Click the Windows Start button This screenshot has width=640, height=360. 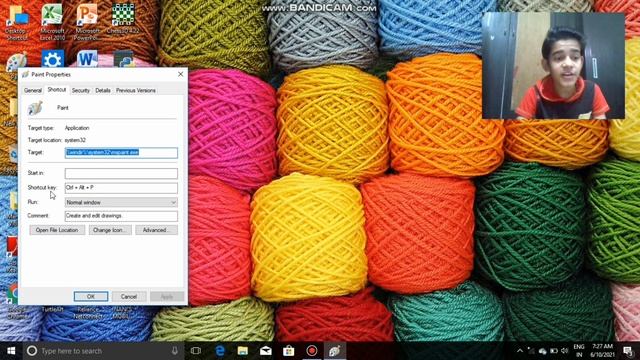(x=11, y=351)
